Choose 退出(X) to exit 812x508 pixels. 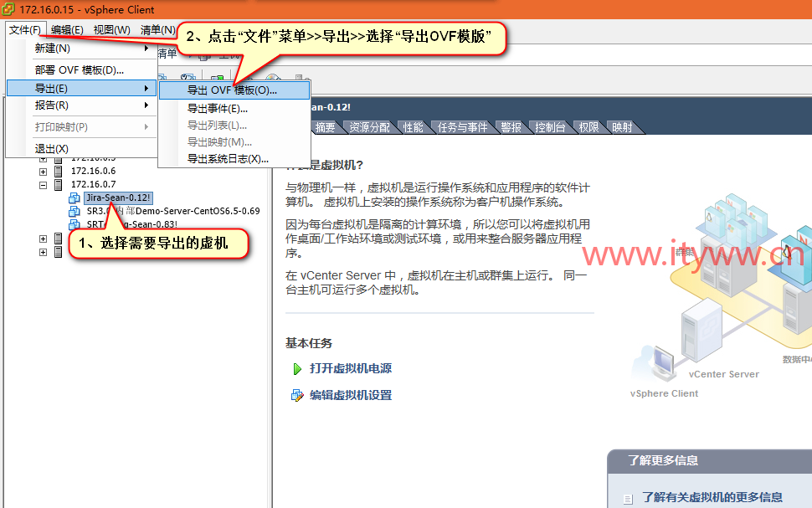[82, 149]
